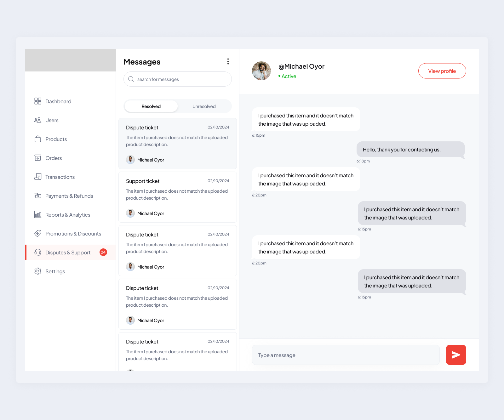The image size is (504, 420).
Task: Click the Promotions & Discounts tag icon
Action: (38, 233)
